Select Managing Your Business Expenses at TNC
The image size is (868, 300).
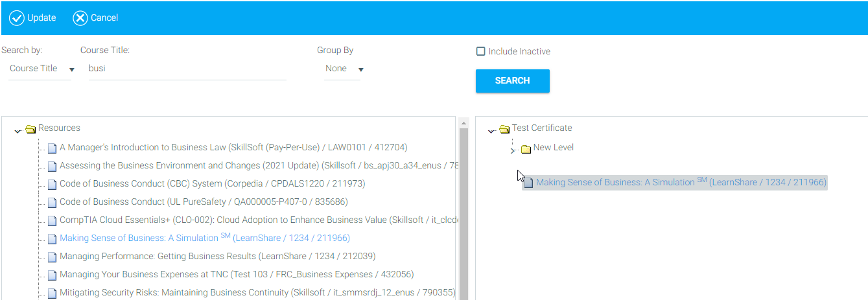pyautogui.click(x=236, y=274)
